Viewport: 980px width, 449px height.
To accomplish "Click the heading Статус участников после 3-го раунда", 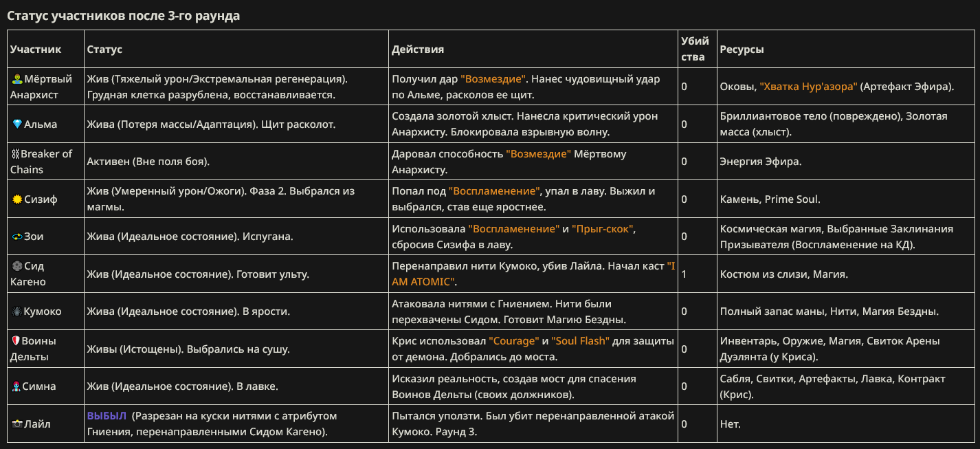I will point(124,15).
